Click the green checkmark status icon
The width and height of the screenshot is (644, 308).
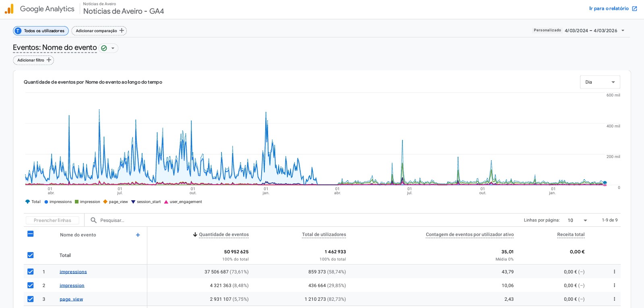point(104,48)
